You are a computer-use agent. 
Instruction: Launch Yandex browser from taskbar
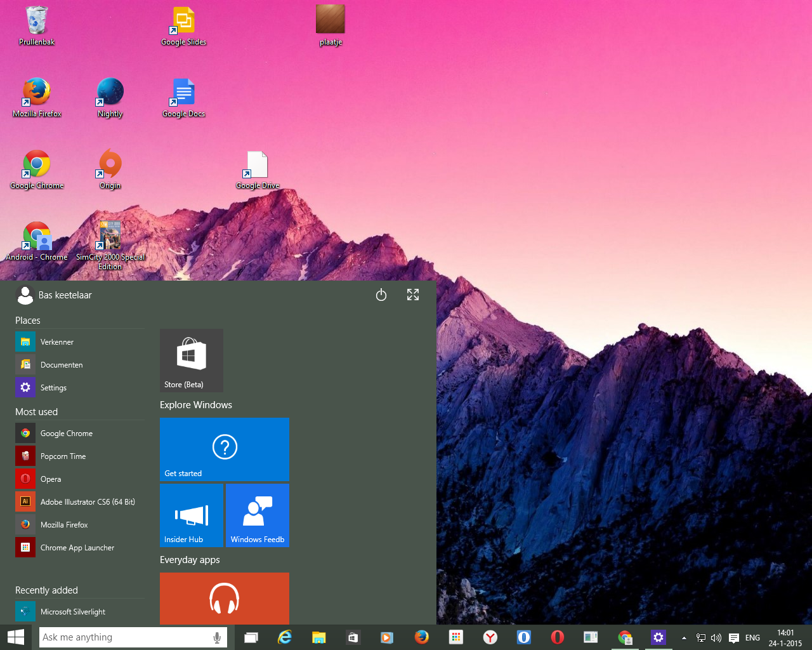pyautogui.click(x=490, y=637)
